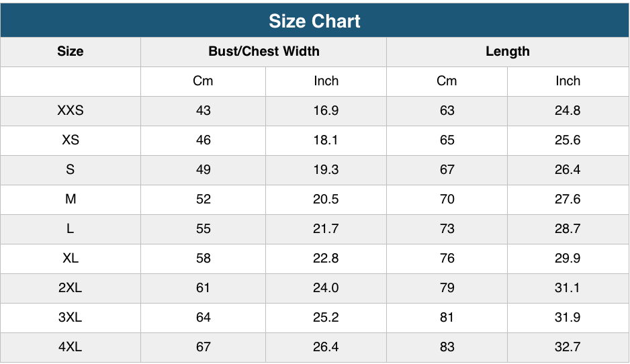
Task: Click the 43 cm bust value
Action: pyautogui.click(x=204, y=111)
